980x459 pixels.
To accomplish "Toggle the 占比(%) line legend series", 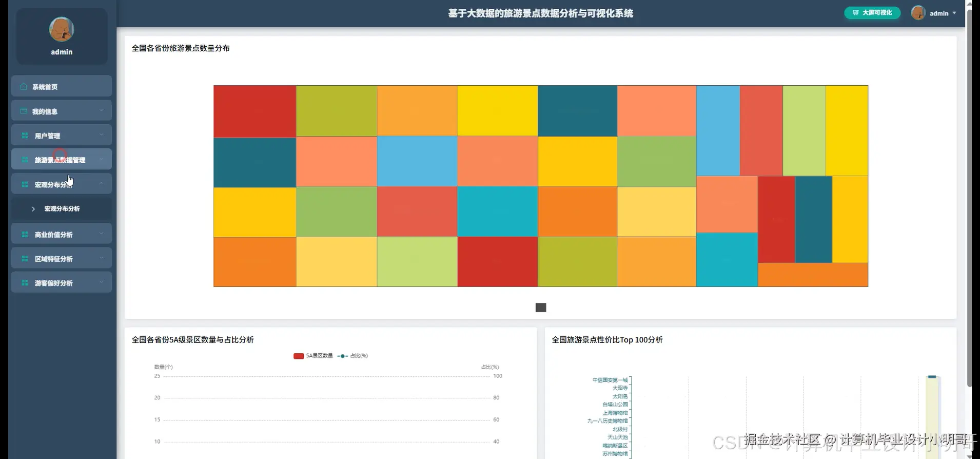I will pos(352,356).
